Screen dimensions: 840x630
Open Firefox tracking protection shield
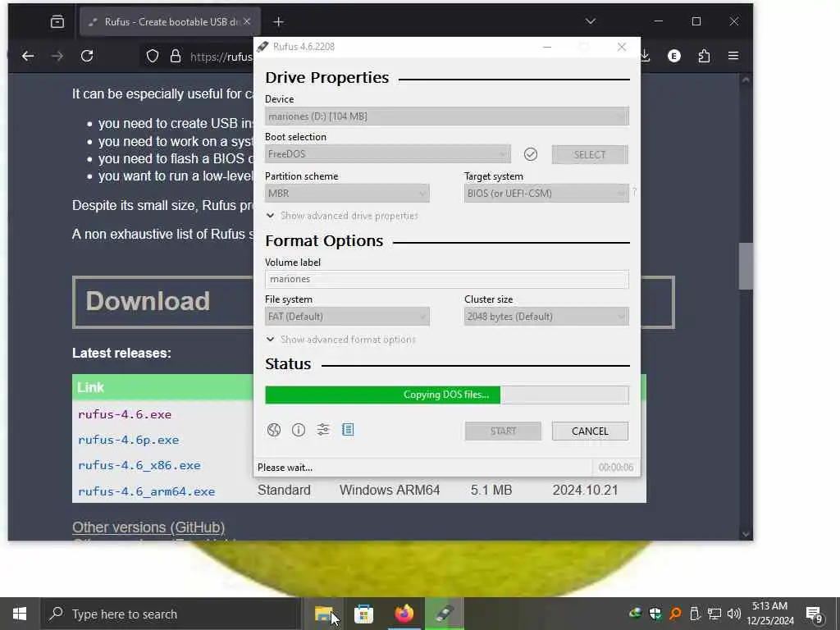153,56
